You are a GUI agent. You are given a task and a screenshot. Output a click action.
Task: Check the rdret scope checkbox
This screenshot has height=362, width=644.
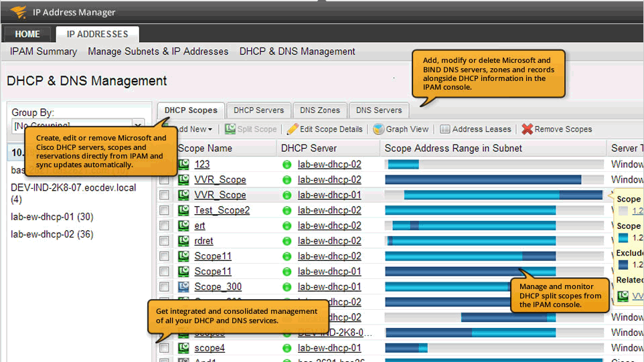click(x=164, y=241)
